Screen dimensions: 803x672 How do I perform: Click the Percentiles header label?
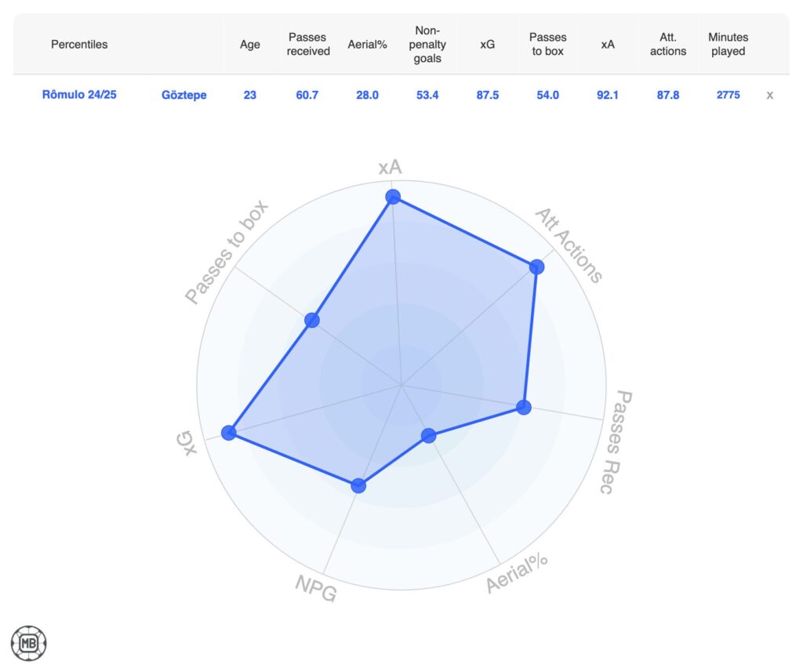(79, 45)
